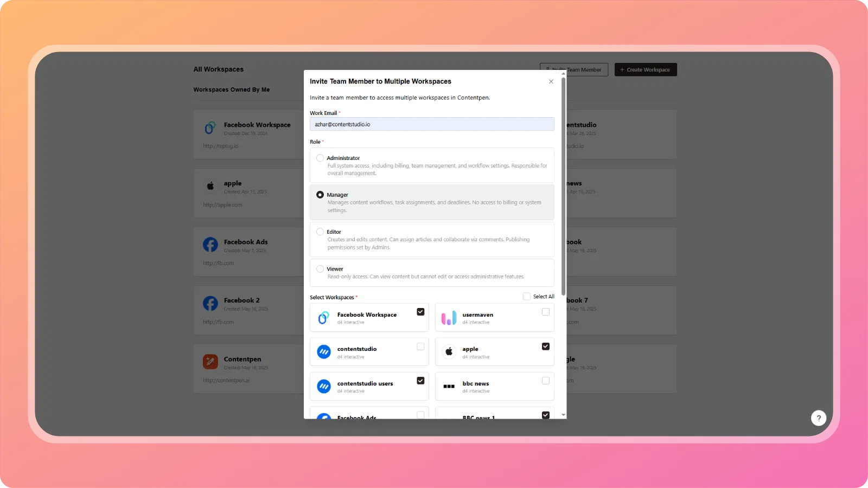Click the scroll down arrow of the dialog
The width and height of the screenshot is (868, 488).
click(x=563, y=415)
